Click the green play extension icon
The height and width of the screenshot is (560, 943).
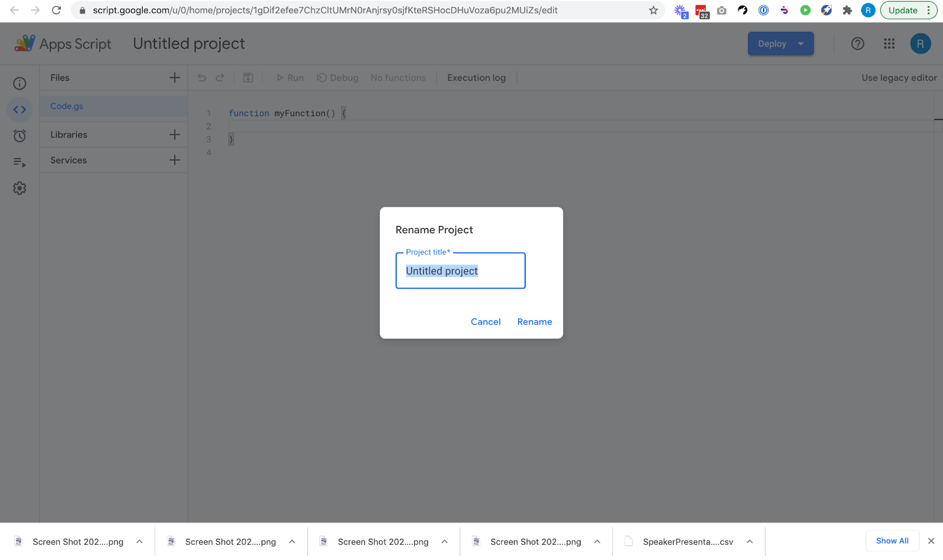(806, 10)
